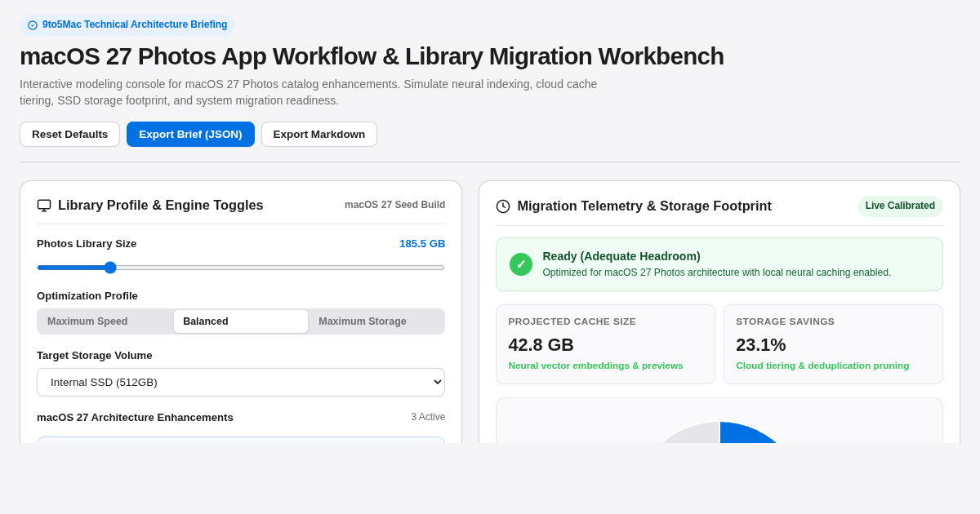Viewport: 980px width, 514px height.
Task: Click the clock icon beside Migration Telemetry heading
Action: tap(503, 206)
